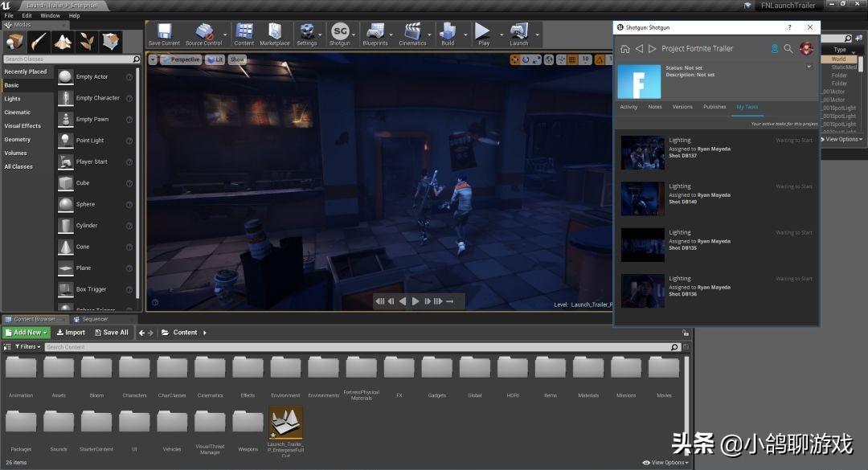868x470 pixels.
Task: Open the Versions tab in Shotgun
Action: (x=682, y=107)
